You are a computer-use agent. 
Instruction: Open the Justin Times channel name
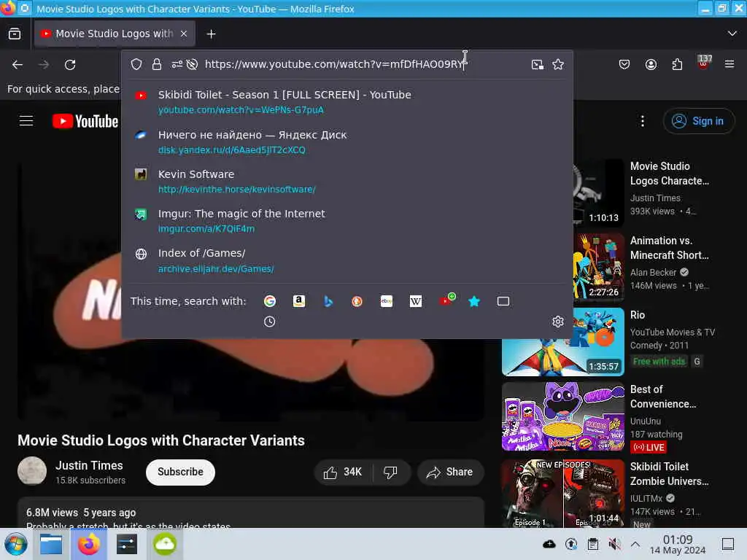coord(89,465)
